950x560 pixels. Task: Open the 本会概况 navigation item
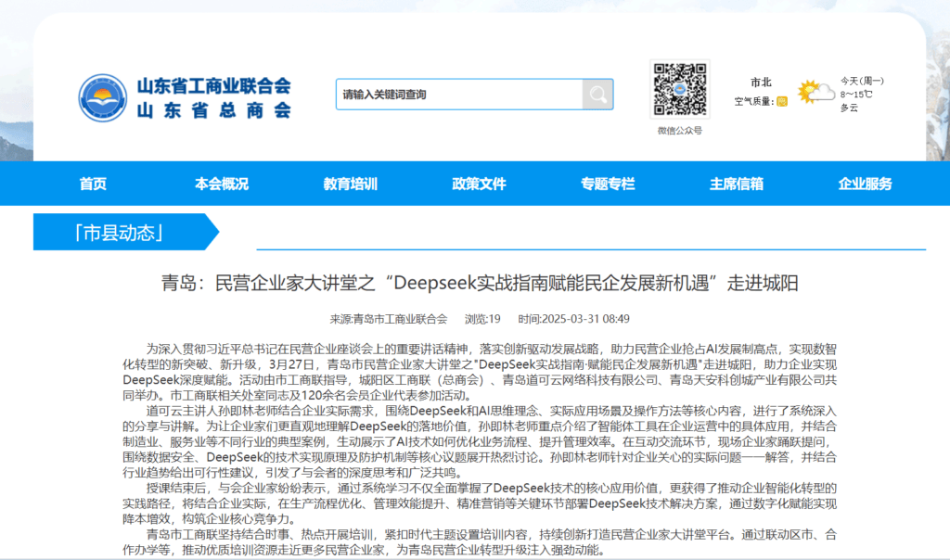221,185
